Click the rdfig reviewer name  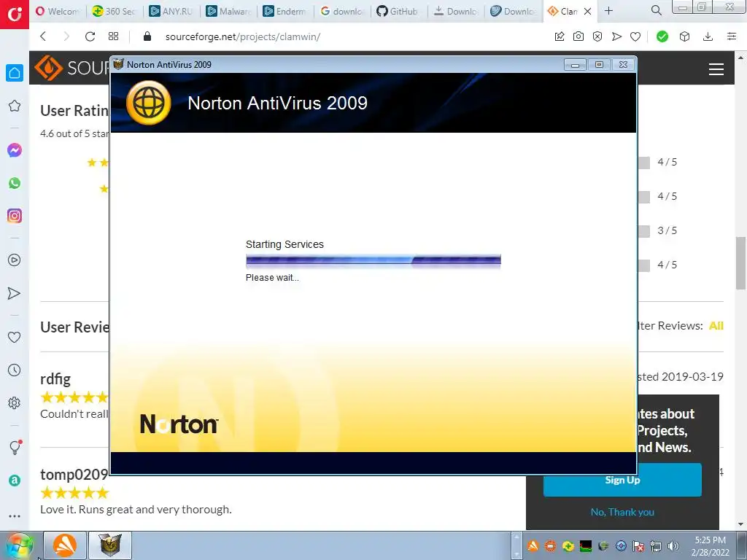coord(55,379)
